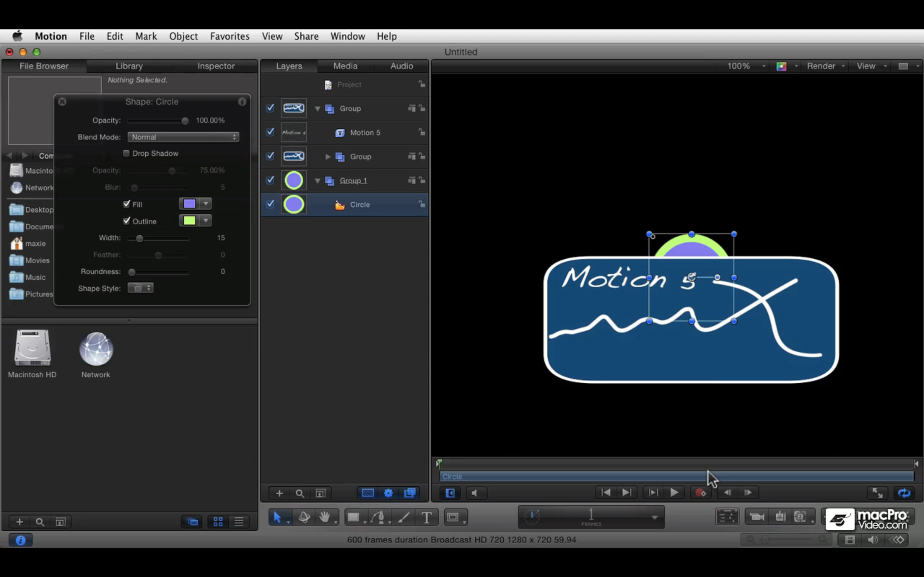Collapse the Group 1 disclosure triangle
This screenshot has height=577, width=924.
click(x=317, y=181)
